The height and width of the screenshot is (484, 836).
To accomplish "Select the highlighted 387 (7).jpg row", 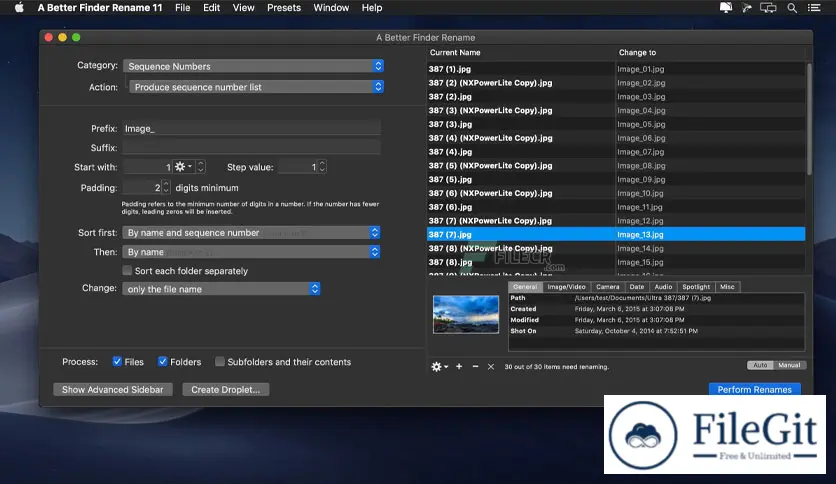I will [x=616, y=235].
